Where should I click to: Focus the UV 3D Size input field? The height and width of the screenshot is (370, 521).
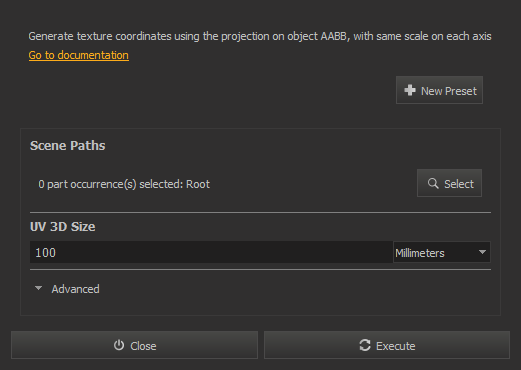pos(211,252)
